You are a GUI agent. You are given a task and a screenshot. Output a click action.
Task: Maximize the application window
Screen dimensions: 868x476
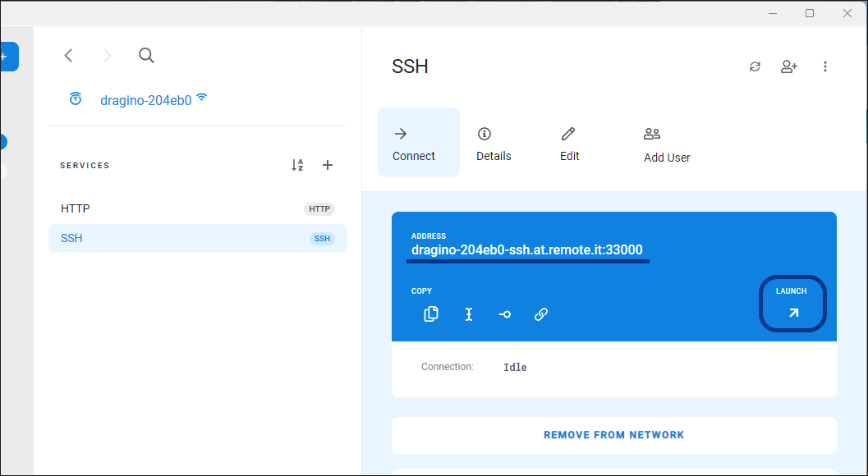click(x=810, y=13)
